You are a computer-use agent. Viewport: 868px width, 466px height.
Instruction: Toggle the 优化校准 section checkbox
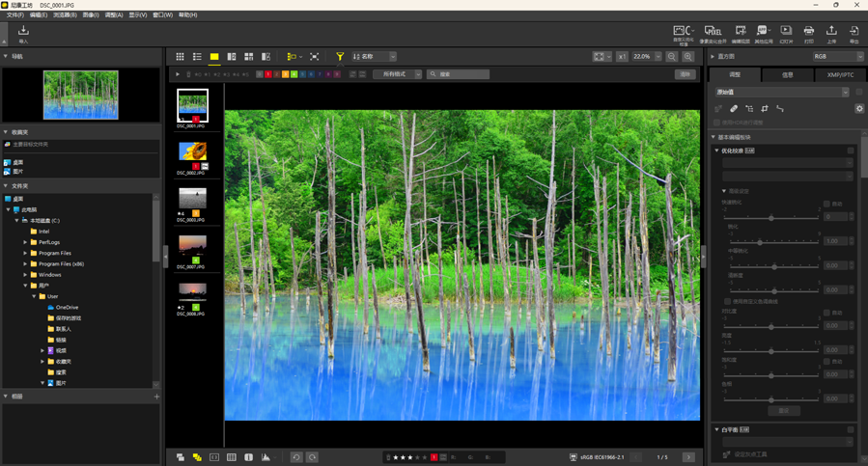click(850, 151)
